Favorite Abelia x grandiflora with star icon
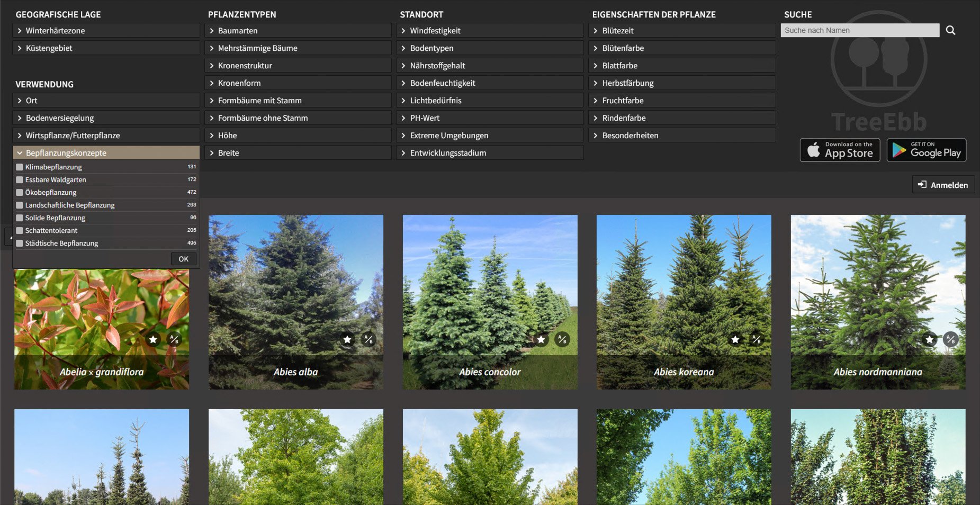 click(x=153, y=339)
